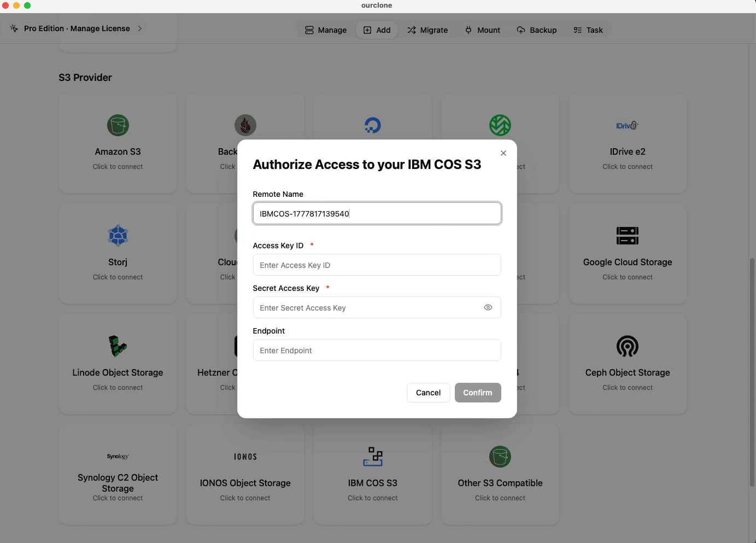
Task: Click the Mount plug icon
Action: click(468, 30)
